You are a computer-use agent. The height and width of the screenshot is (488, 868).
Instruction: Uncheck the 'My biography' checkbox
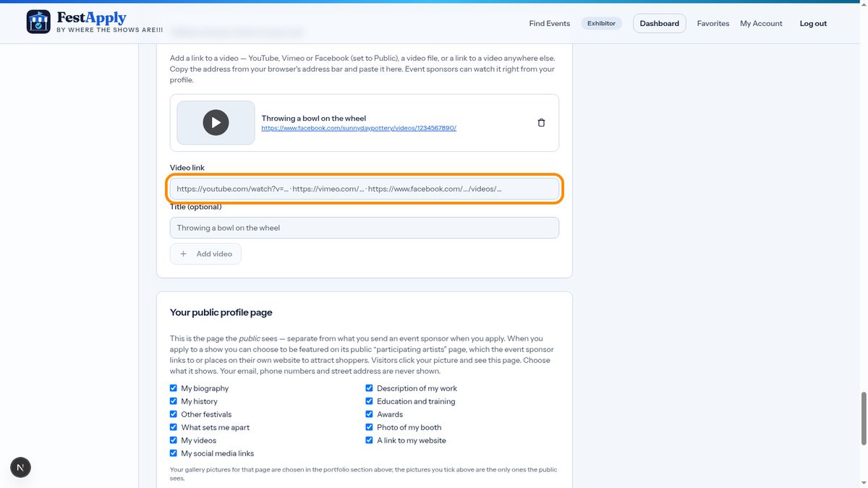(174, 388)
